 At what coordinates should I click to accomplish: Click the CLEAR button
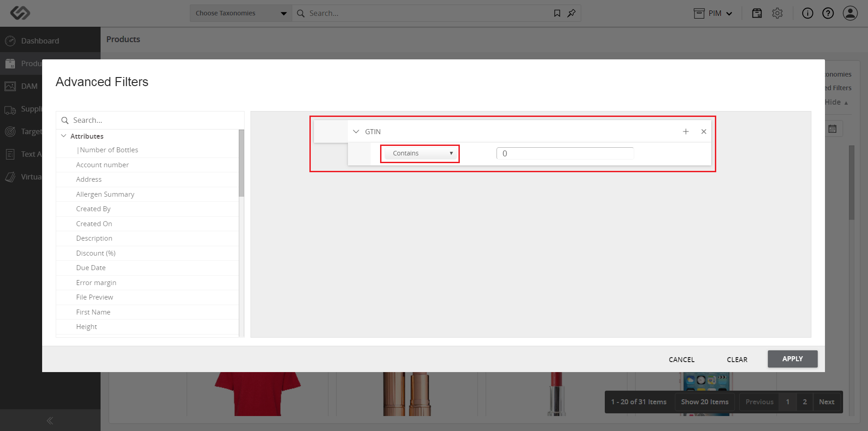pos(737,359)
